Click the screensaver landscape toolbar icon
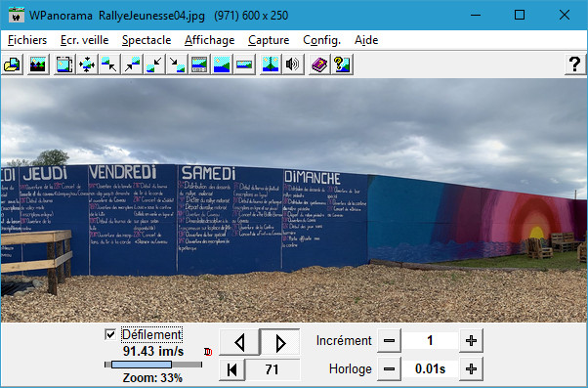The width and height of the screenshot is (588, 388). coord(37,65)
